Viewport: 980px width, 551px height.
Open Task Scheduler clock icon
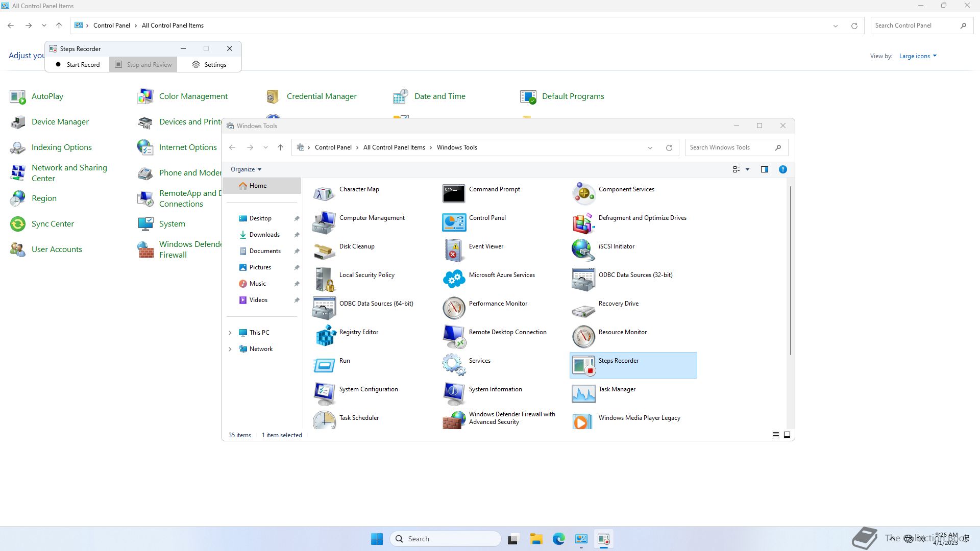[x=324, y=420]
